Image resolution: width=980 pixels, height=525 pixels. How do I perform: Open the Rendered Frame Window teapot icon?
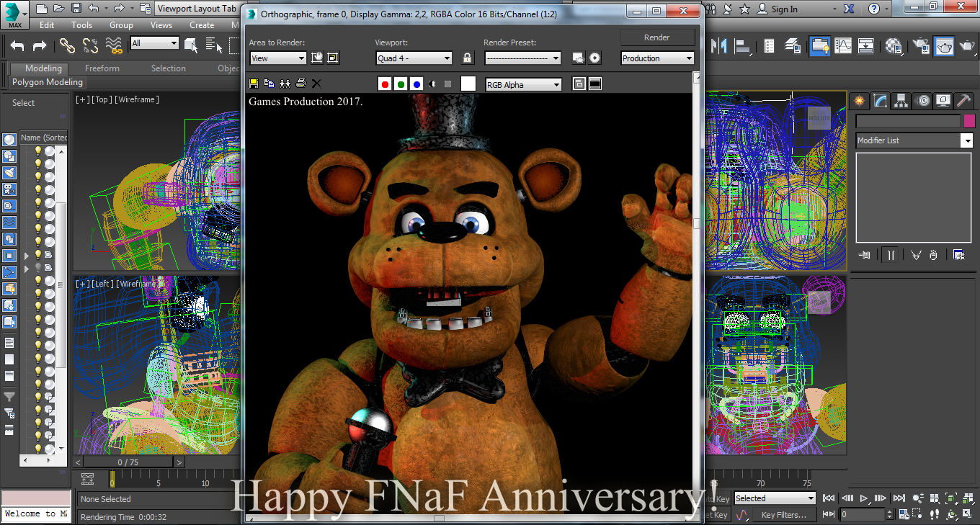coord(945,46)
